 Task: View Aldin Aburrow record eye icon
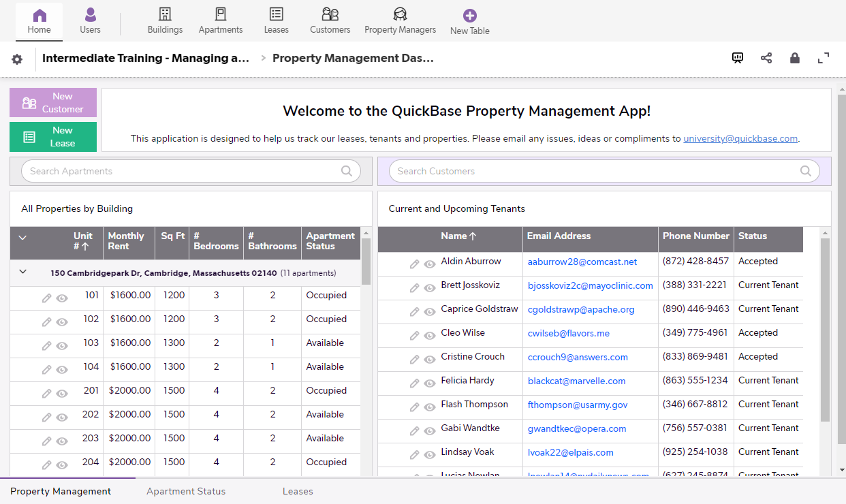pyautogui.click(x=430, y=264)
